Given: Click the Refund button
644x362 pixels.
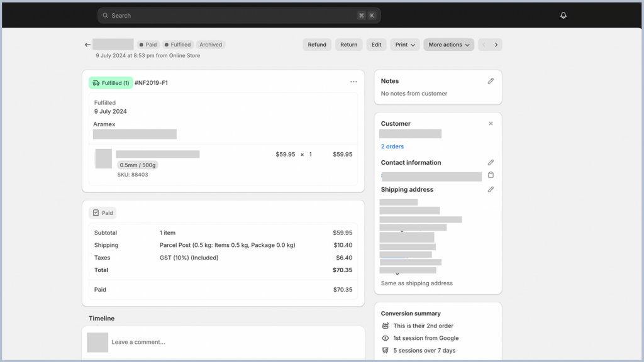Looking at the screenshot, I should [317, 45].
